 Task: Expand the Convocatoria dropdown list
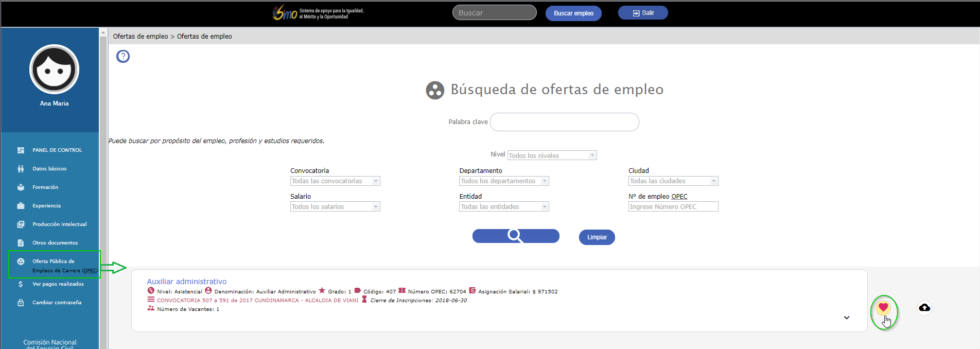pos(335,181)
